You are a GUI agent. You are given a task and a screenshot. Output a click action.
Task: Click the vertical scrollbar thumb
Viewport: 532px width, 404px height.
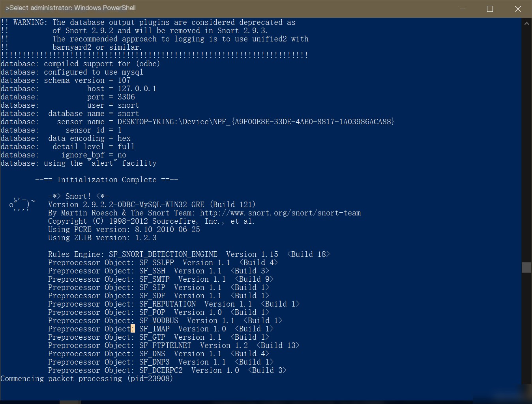pyautogui.click(x=526, y=267)
